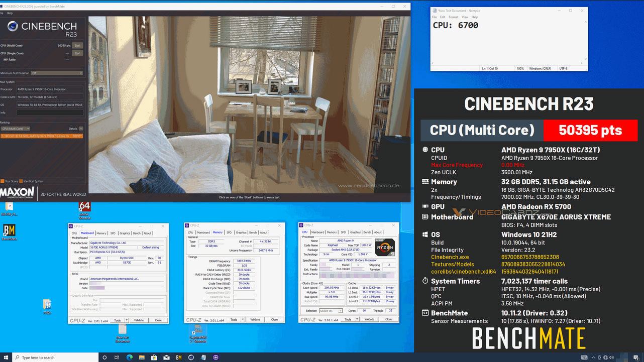Click the X670E AORUS XTREME model field
The width and height of the screenshot is (644, 362).
[x=113, y=248]
